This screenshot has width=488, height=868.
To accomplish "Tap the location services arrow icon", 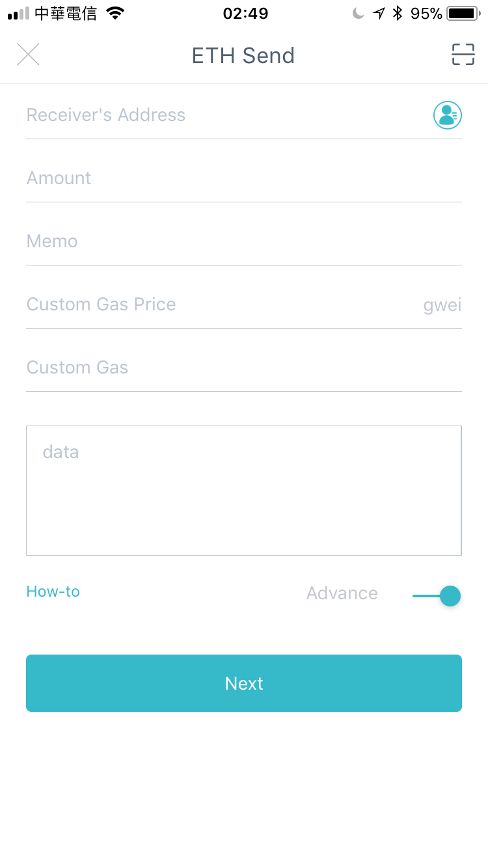I will point(379,14).
